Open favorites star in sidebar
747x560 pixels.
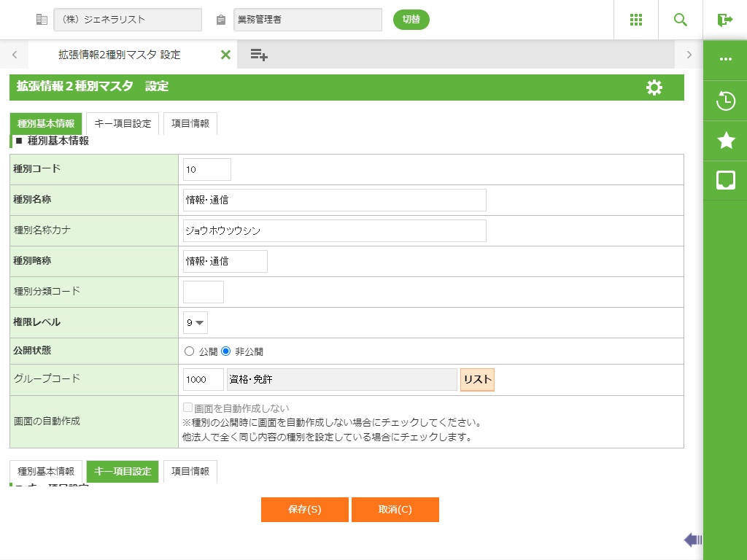726,141
